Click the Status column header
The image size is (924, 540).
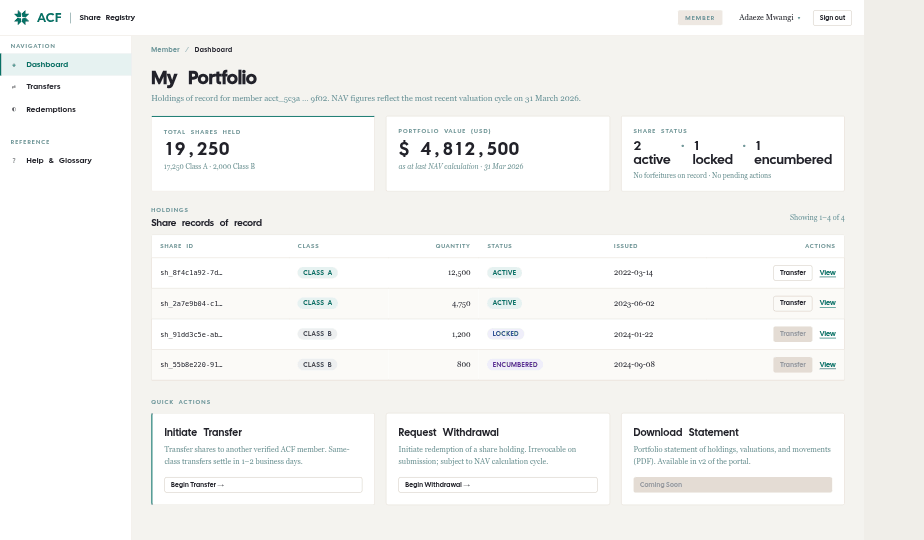click(x=500, y=246)
